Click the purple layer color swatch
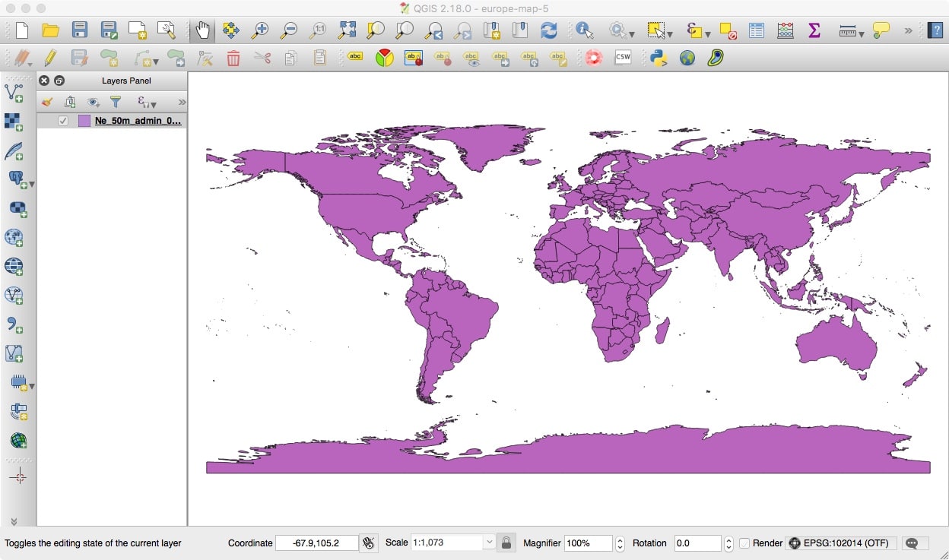949x560 pixels. pos(84,120)
